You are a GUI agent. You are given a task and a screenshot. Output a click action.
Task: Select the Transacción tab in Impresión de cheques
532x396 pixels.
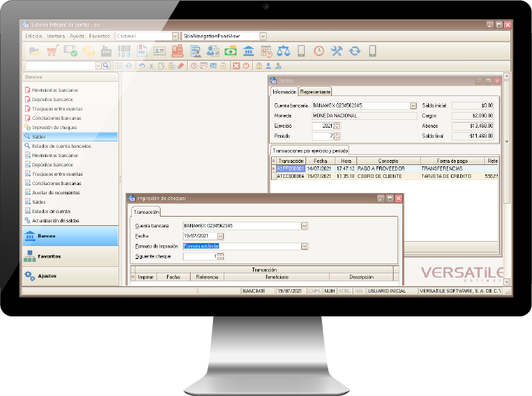[146, 212]
